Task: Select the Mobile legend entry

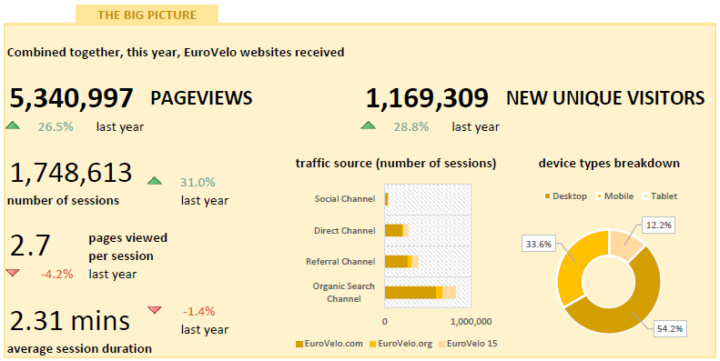Action: click(x=615, y=197)
